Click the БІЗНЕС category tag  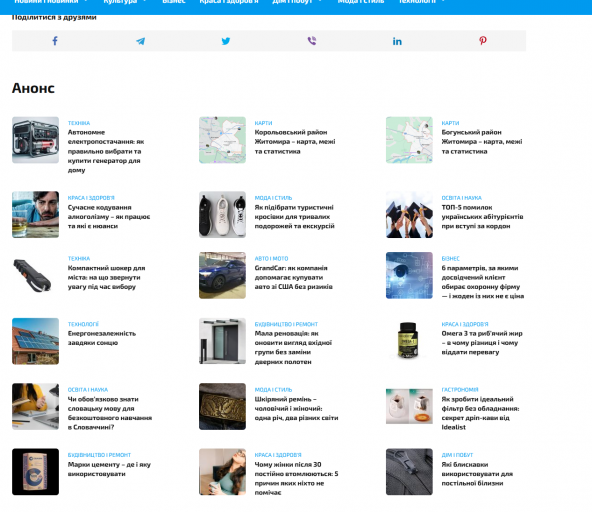450,259
